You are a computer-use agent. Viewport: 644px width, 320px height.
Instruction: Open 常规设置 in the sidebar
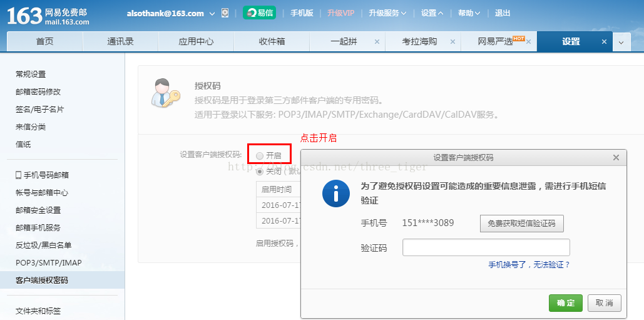click(31, 75)
